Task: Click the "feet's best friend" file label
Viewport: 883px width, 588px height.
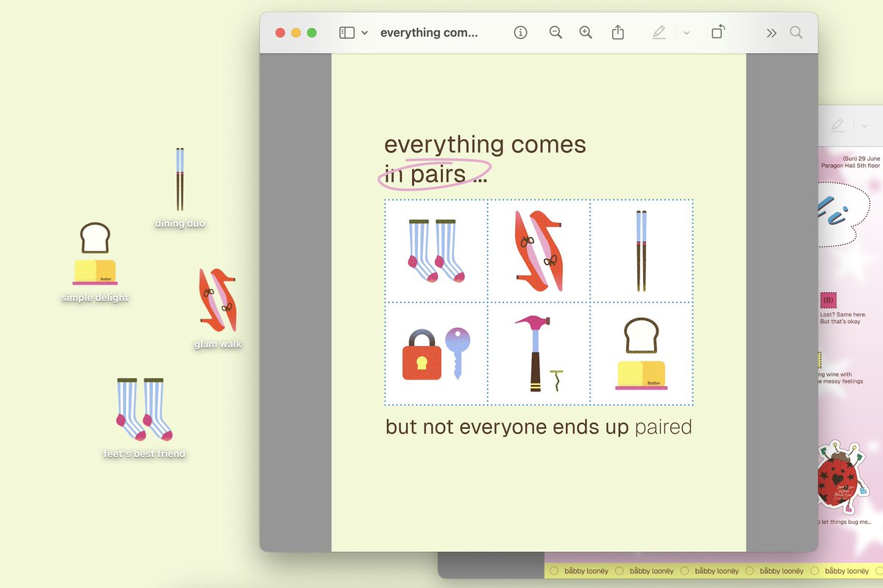Action: (144, 454)
